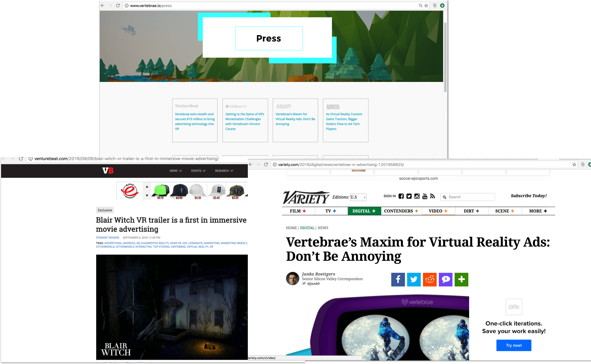Open the Variety Facebook page icon in the header
The image size is (591, 364).
point(401,196)
